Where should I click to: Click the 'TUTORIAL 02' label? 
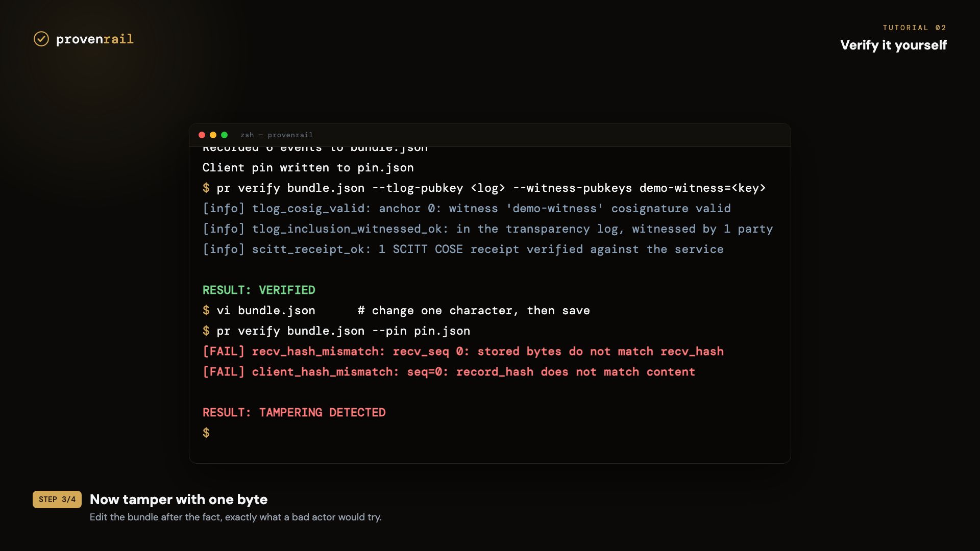click(915, 28)
